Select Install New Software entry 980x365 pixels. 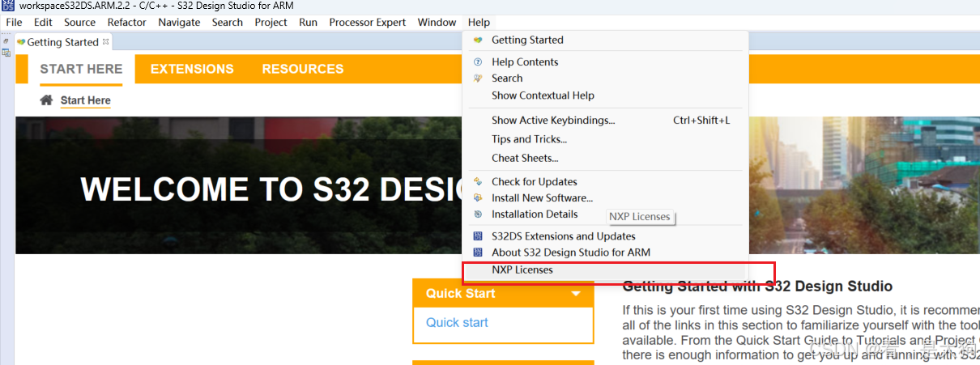coord(605,197)
